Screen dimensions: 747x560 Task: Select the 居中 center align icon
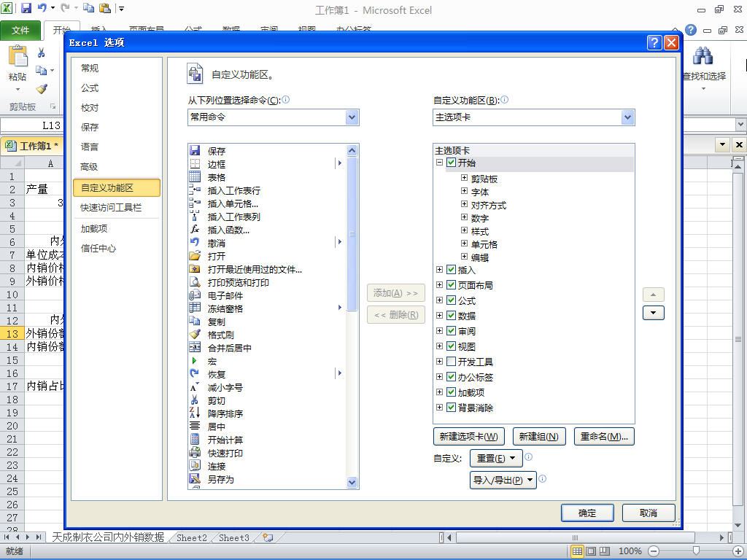pos(195,426)
